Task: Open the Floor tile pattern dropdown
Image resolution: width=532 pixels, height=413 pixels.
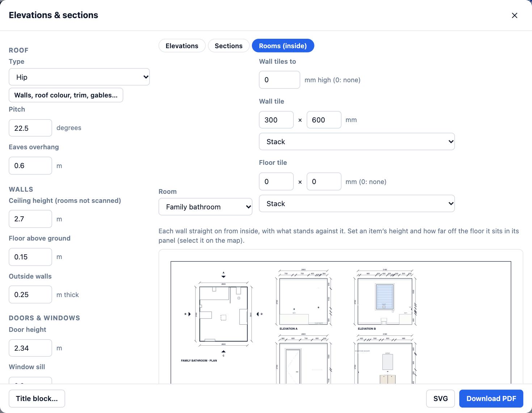Action: pyautogui.click(x=357, y=204)
